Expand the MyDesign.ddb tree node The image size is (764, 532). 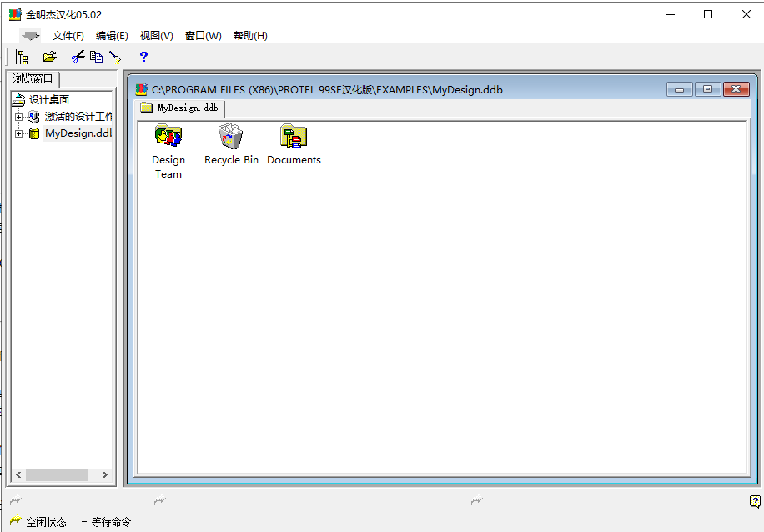click(18, 133)
